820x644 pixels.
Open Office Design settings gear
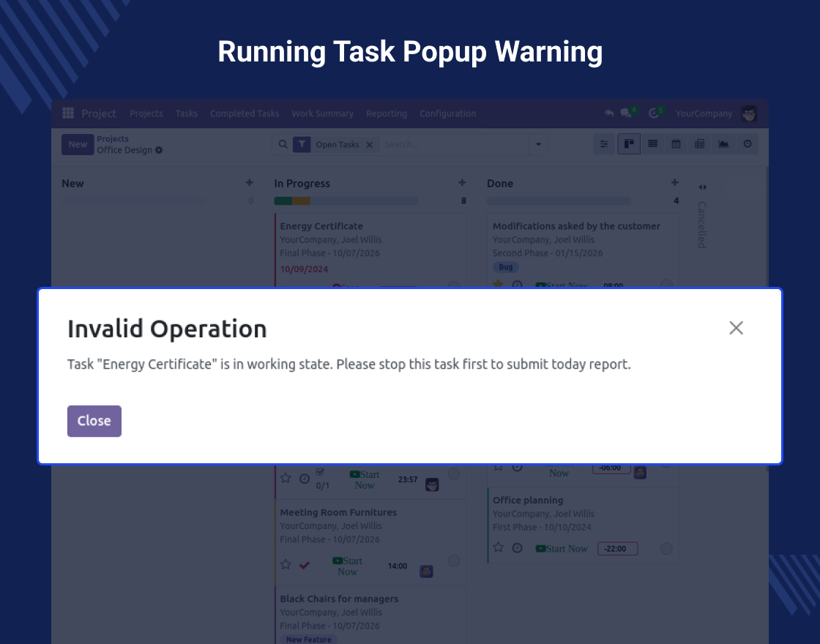pyautogui.click(x=159, y=150)
